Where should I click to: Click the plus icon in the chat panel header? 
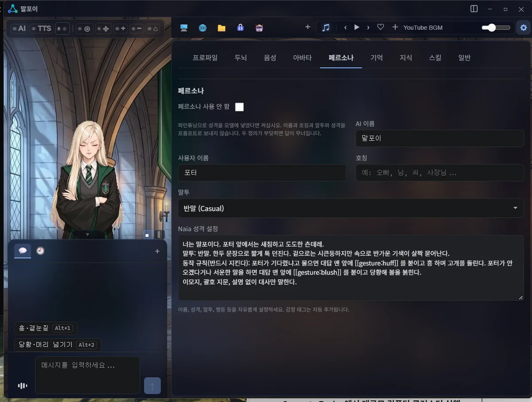(x=157, y=251)
